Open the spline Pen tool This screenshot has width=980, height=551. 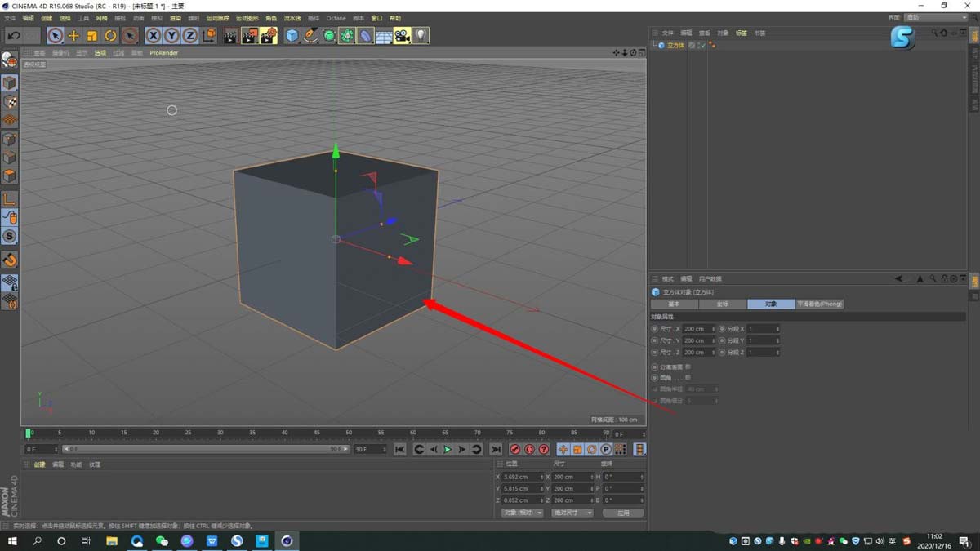coord(311,35)
